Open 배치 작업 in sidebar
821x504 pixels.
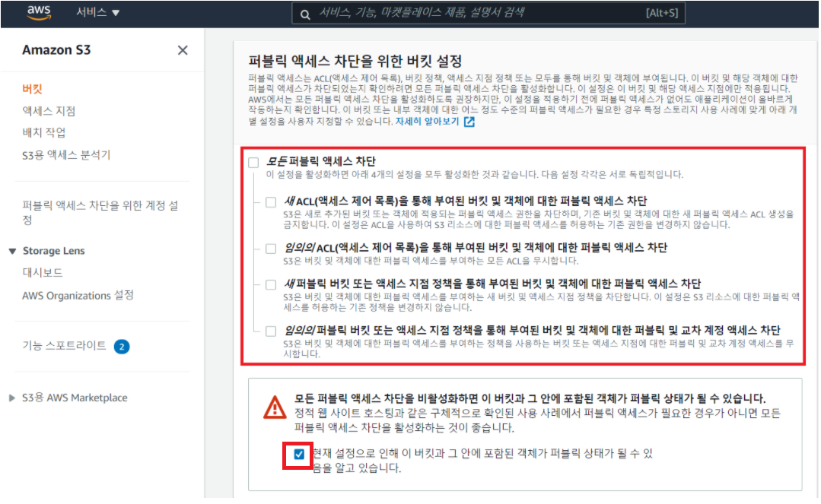44,132
